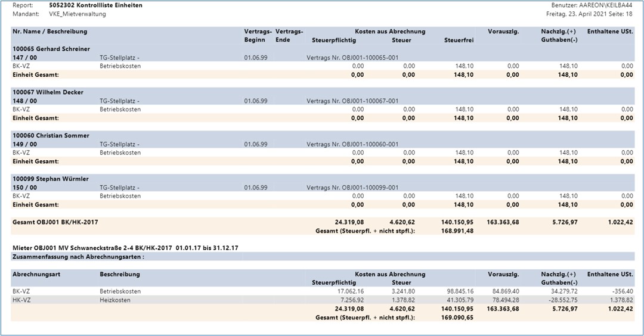The height and width of the screenshot is (336, 644).
Task: Open tenant entry 100099 Stephan Würmler
Action: [x=50, y=179]
